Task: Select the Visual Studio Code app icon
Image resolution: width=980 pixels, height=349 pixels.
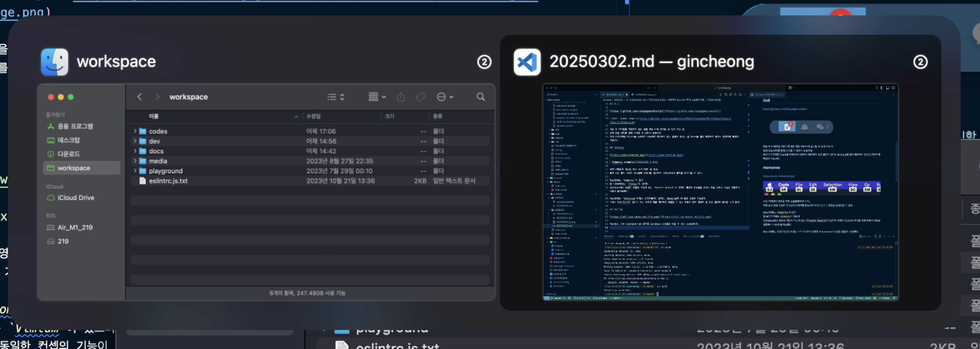Action: [x=527, y=62]
